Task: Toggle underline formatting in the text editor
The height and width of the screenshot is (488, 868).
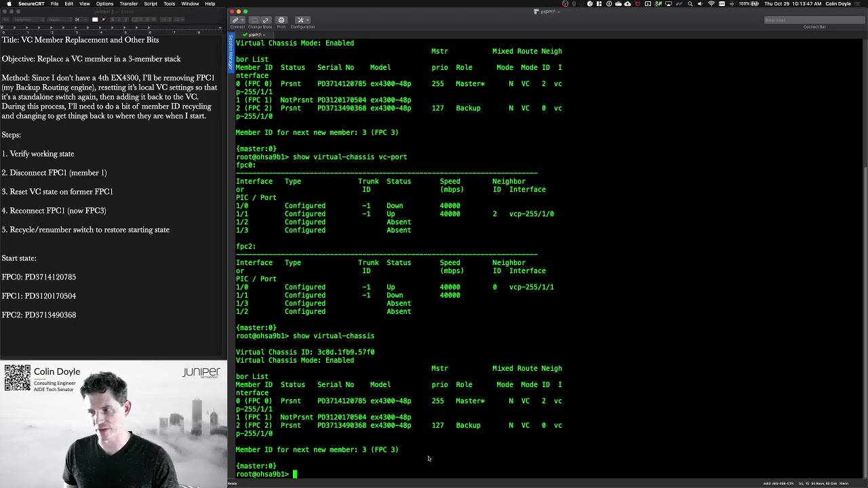Action: coord(125,20)
